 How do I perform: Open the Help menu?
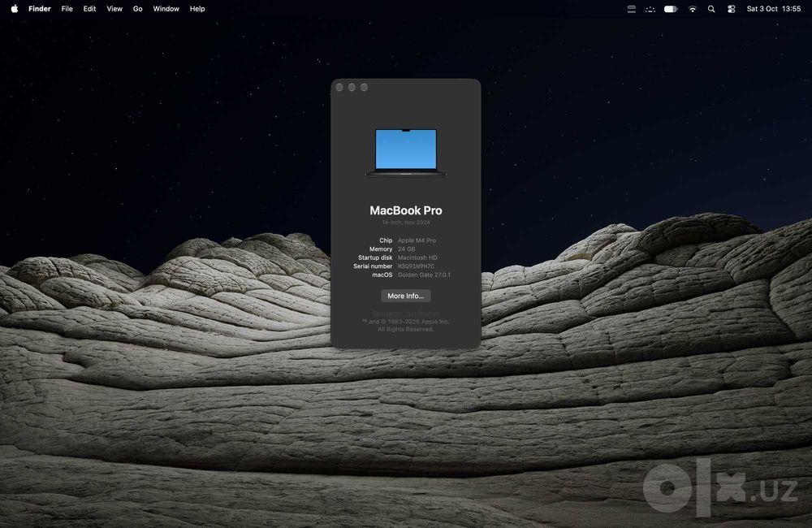coord(197,9)
